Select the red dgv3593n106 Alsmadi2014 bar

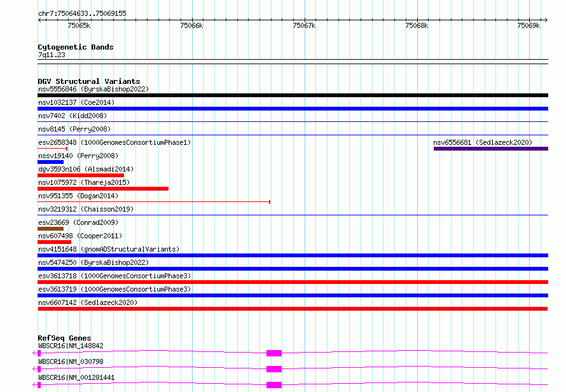coord(81,175)
